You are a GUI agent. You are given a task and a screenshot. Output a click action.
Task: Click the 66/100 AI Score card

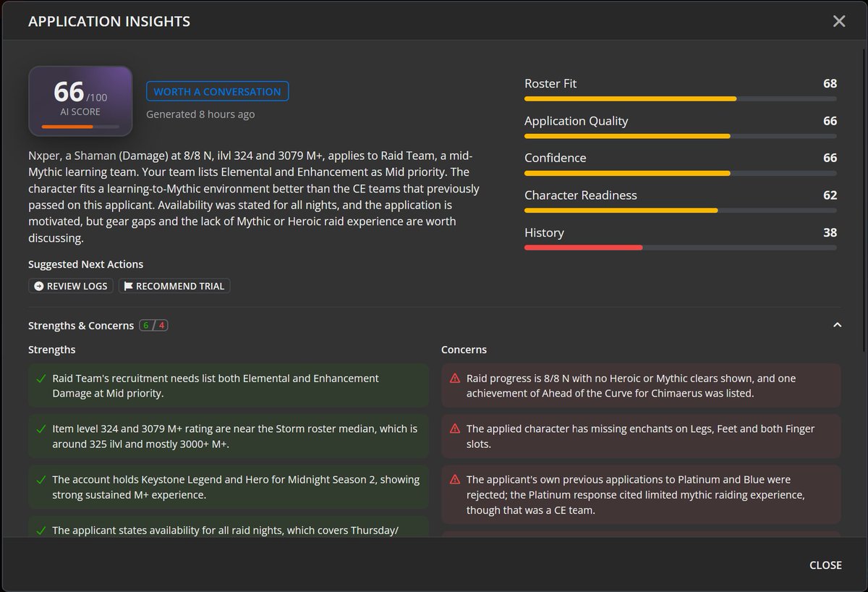tap(80, 101)
